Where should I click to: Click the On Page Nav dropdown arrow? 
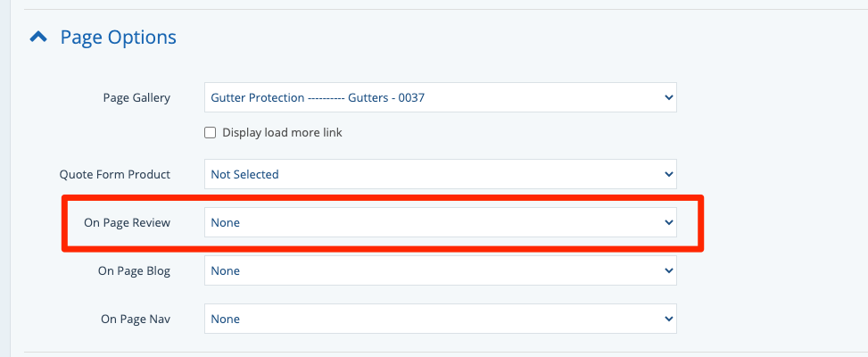click(669, 319)
